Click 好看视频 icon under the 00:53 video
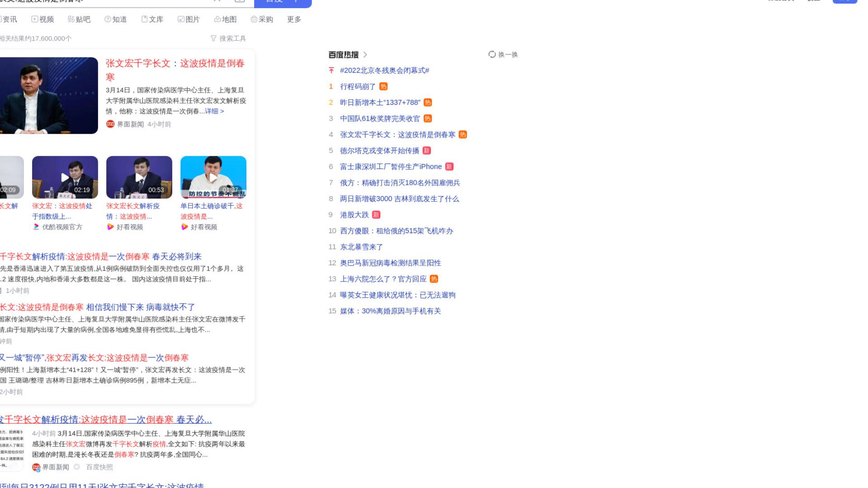This screenshot has width=868, height=488. click(x=110, y=227)
